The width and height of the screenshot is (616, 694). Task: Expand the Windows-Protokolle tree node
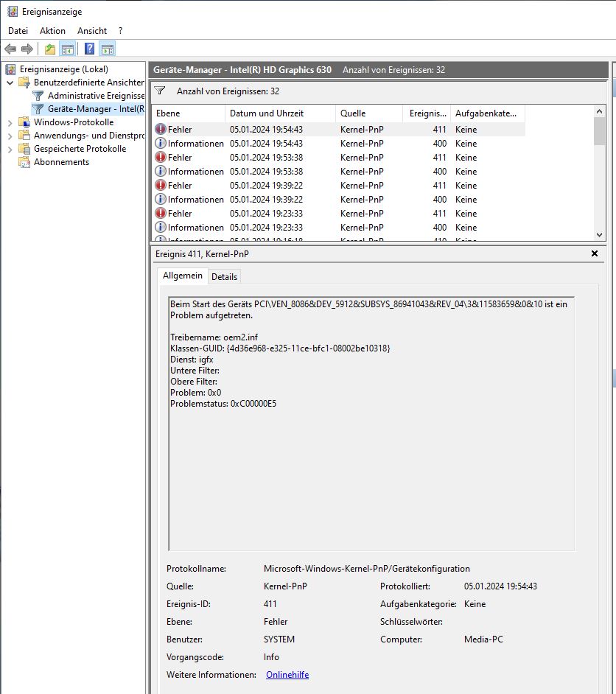click(x=10, y=122)
